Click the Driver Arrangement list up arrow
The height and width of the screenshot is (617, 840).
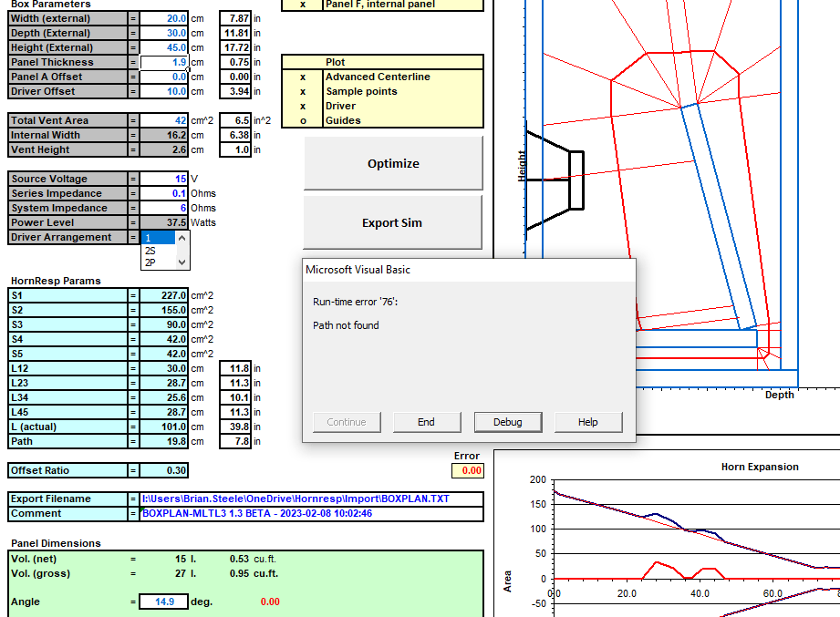[182, 238]
